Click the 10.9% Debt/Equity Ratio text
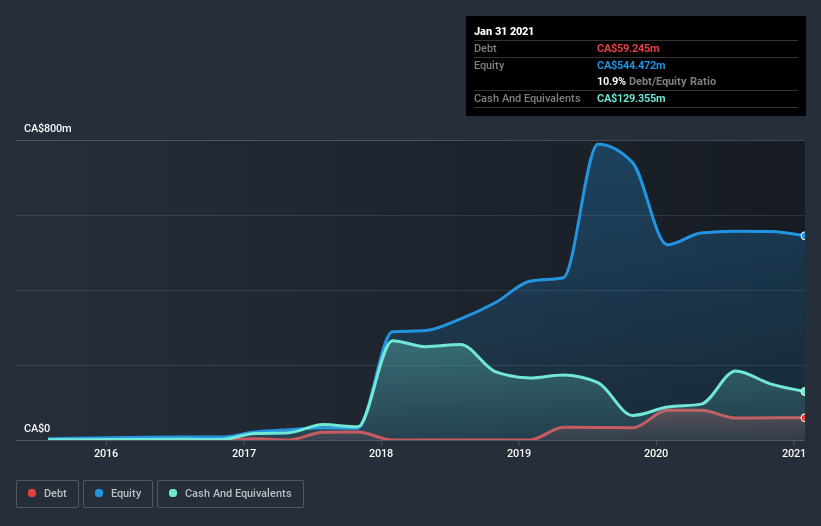The width and height of the screenshot is (821, 526). click(656, 81)
